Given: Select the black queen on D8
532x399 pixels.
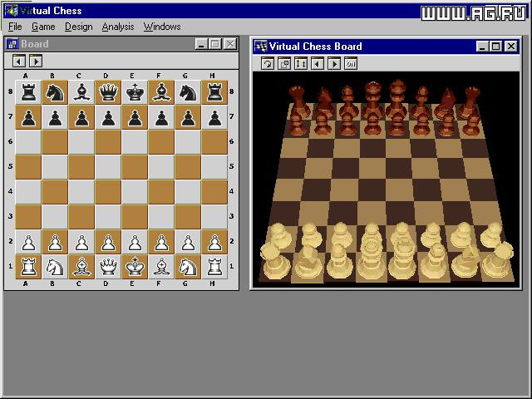Looking at the screenshot, I should [x=108, y=92].
